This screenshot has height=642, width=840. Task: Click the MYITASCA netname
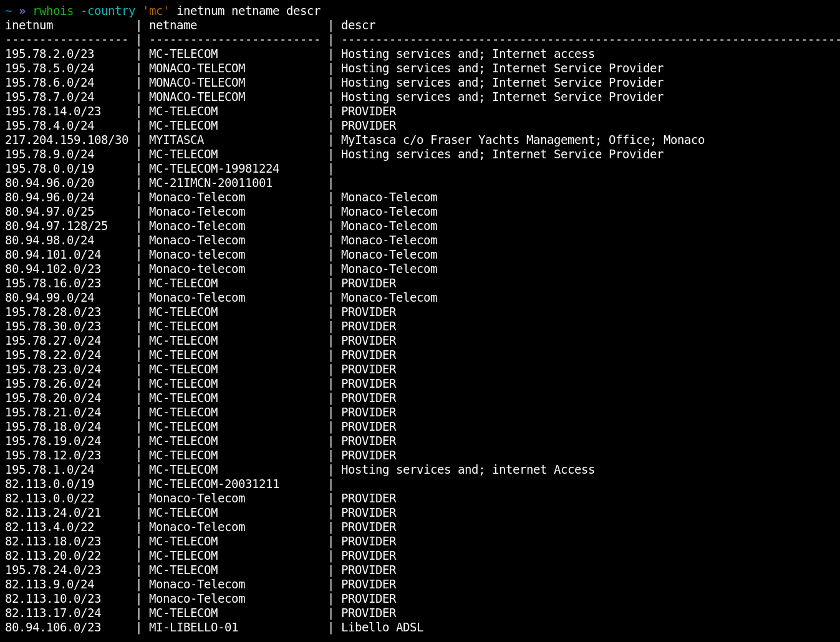tap(176, 140)
